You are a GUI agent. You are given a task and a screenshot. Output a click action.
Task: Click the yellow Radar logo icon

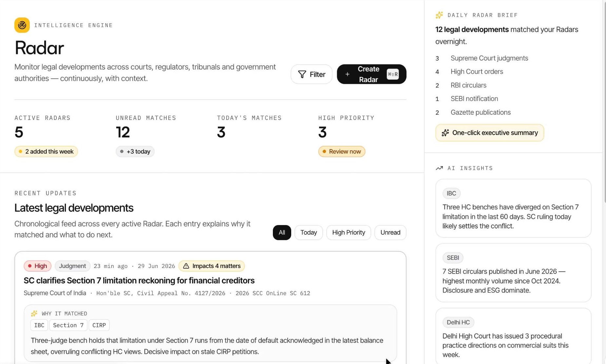(22, 25)
